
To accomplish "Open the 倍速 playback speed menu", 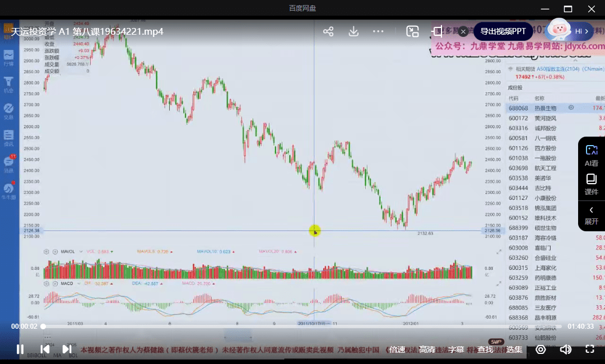I will [x=397, y=349].
